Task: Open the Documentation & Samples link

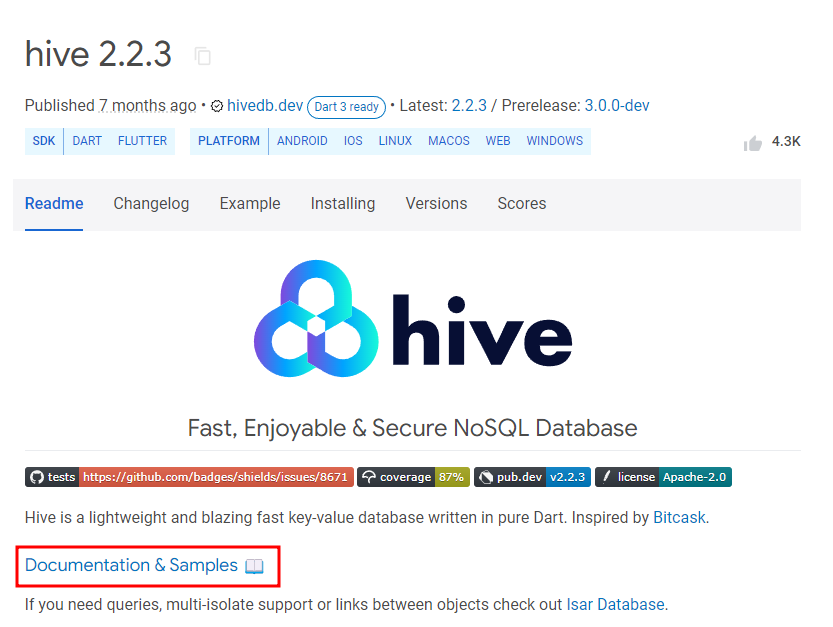Action: point(131,565)
